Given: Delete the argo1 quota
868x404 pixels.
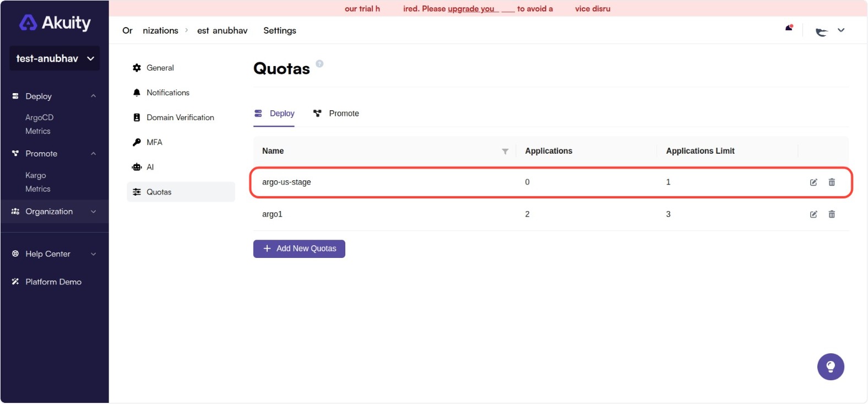Looking at the screenshot, I should (832, 214).
